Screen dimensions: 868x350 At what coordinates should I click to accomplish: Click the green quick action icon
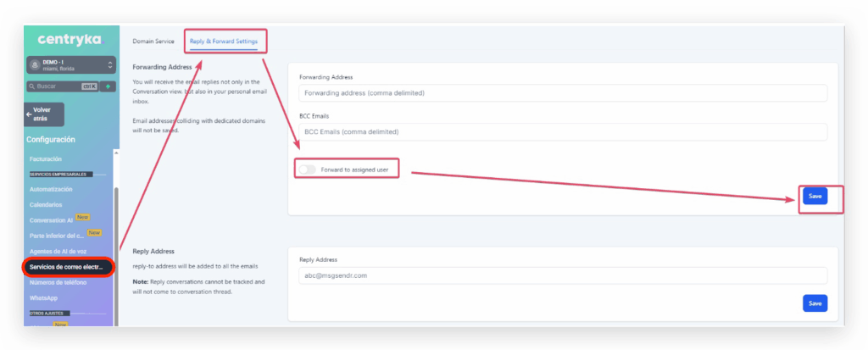[108, 86]
